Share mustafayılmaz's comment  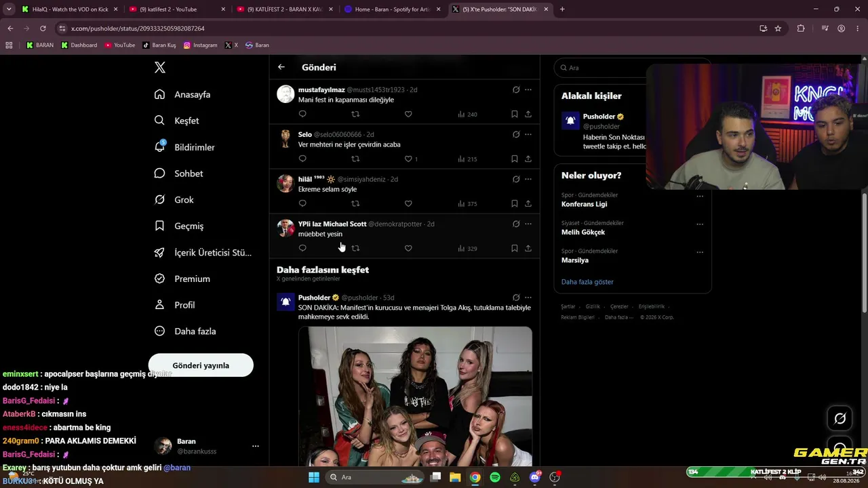click(528, 114)
